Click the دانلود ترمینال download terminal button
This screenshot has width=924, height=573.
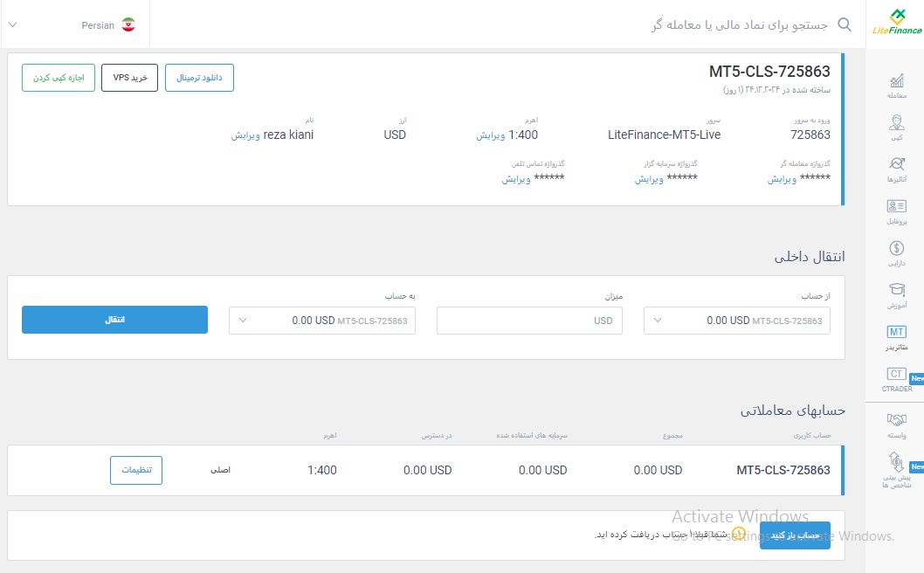[x=199, y=78]
